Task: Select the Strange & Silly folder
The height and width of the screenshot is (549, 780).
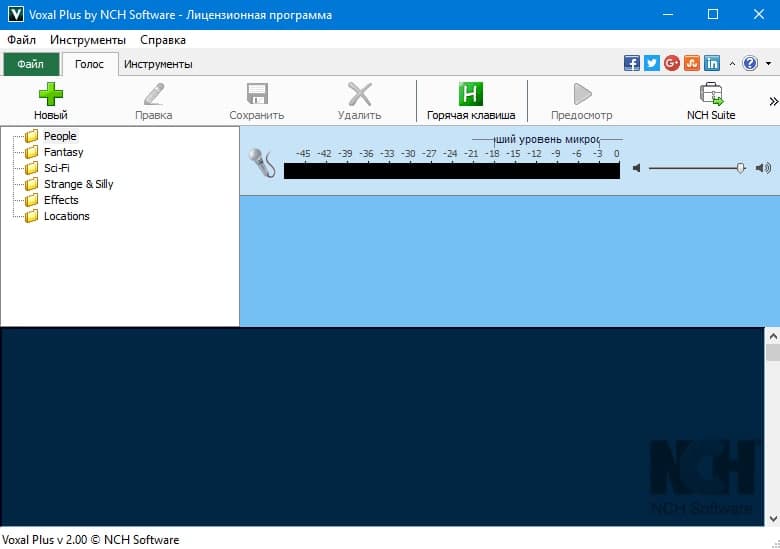Action: click(x=78, y=184)
